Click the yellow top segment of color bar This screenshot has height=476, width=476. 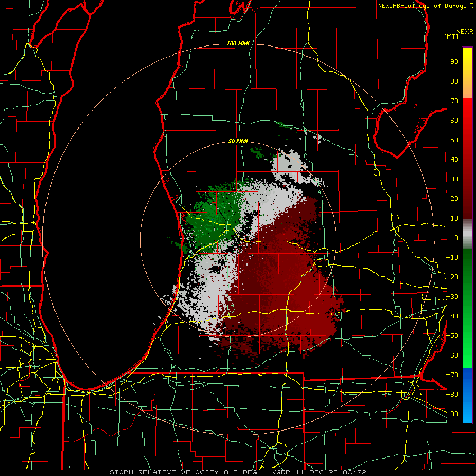[467, 73]
